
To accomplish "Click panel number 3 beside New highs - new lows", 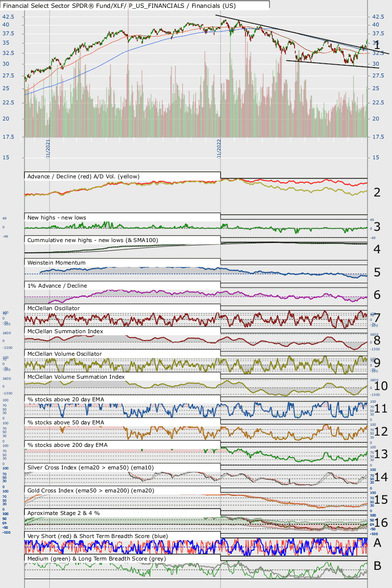I will (377, 226).
